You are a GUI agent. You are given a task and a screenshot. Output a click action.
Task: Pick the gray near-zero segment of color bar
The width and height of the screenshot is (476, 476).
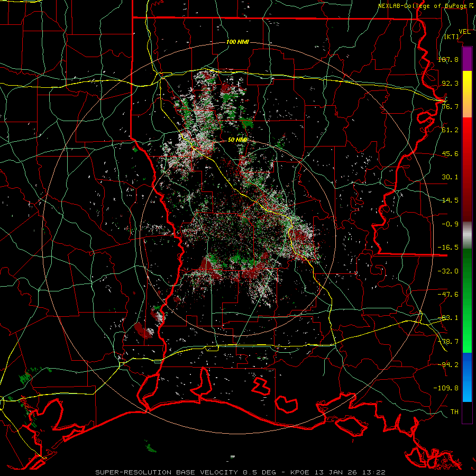467,235
